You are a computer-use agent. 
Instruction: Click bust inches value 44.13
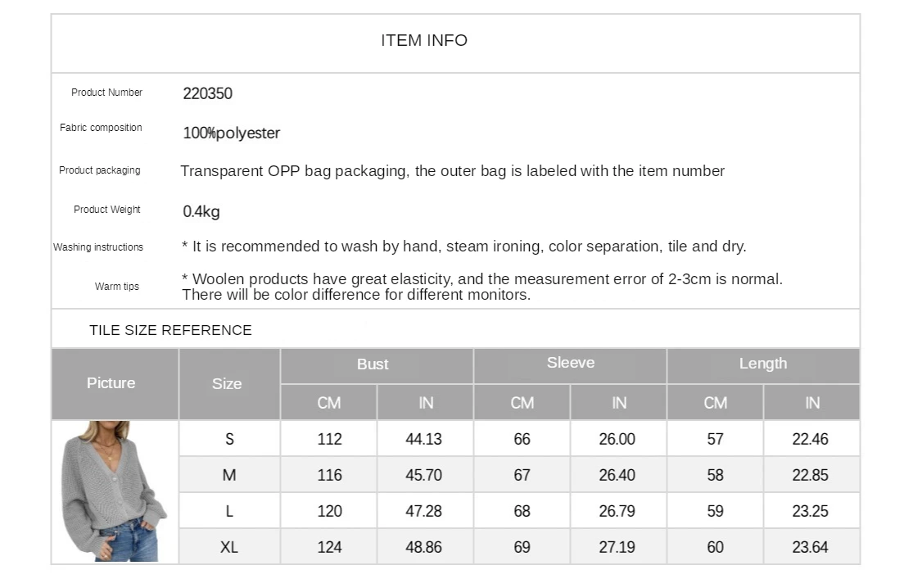point(424,438)
